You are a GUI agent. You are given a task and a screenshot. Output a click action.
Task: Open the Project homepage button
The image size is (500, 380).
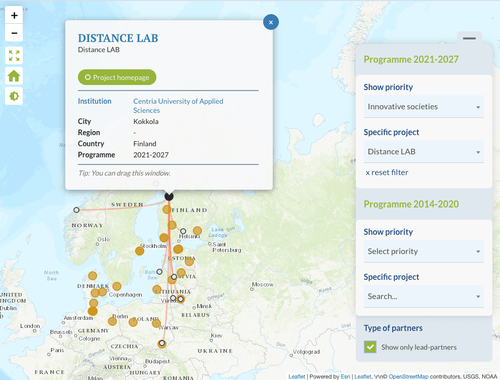coord(117,77)
